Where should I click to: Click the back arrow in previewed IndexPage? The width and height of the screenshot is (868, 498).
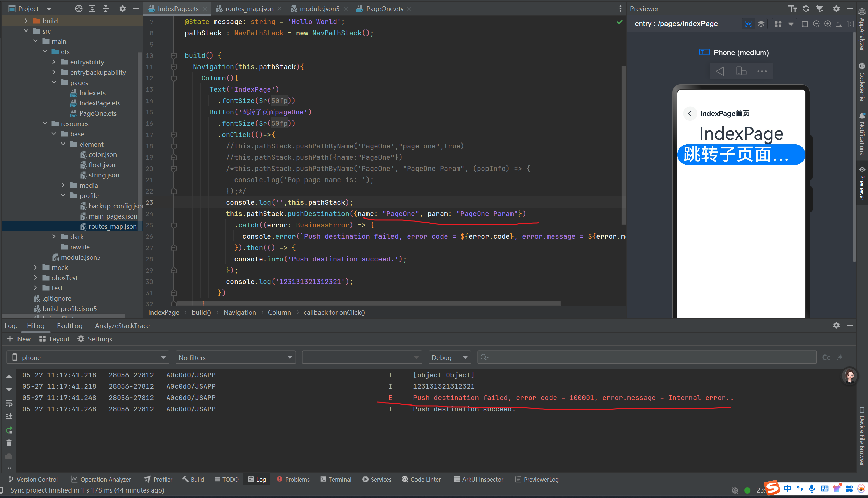tap(690, 113)
